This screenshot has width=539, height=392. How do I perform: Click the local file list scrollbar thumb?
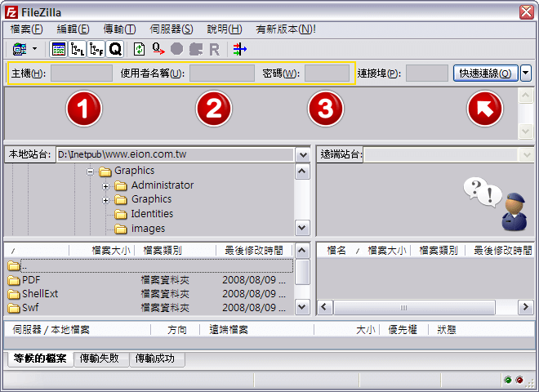[302, 272]
